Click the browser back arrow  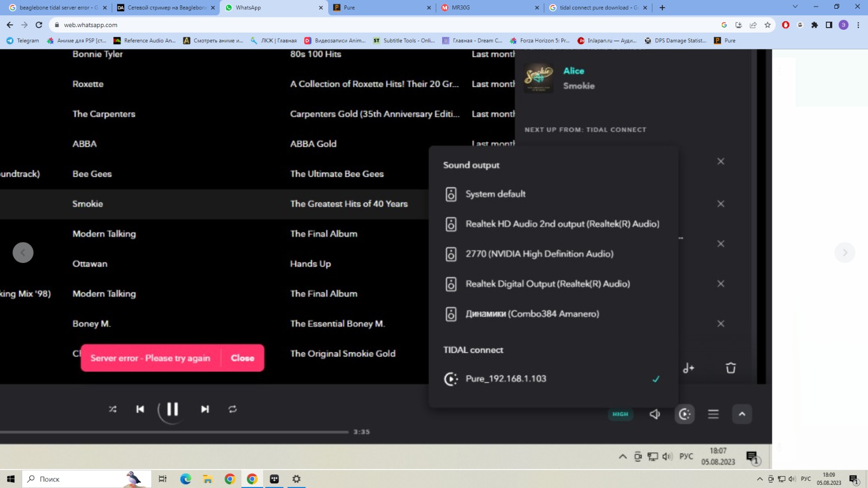click(x=10, y=25)
